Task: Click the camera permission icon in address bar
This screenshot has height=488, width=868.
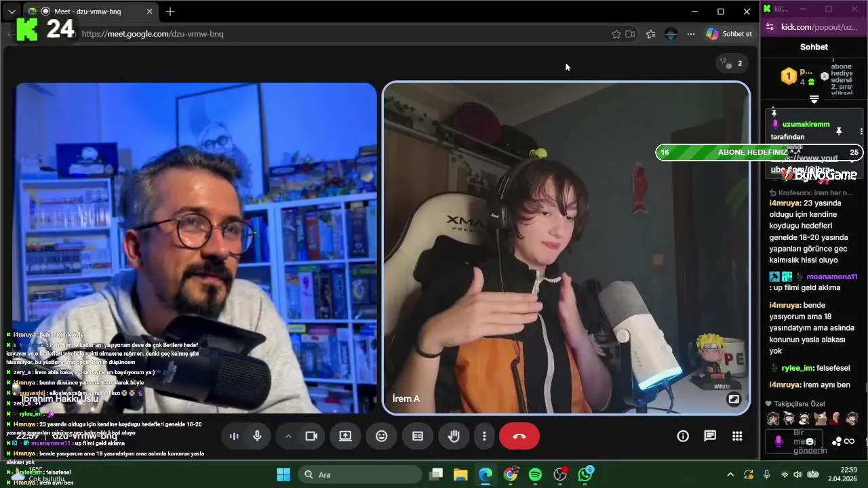Action: [631, 34]
